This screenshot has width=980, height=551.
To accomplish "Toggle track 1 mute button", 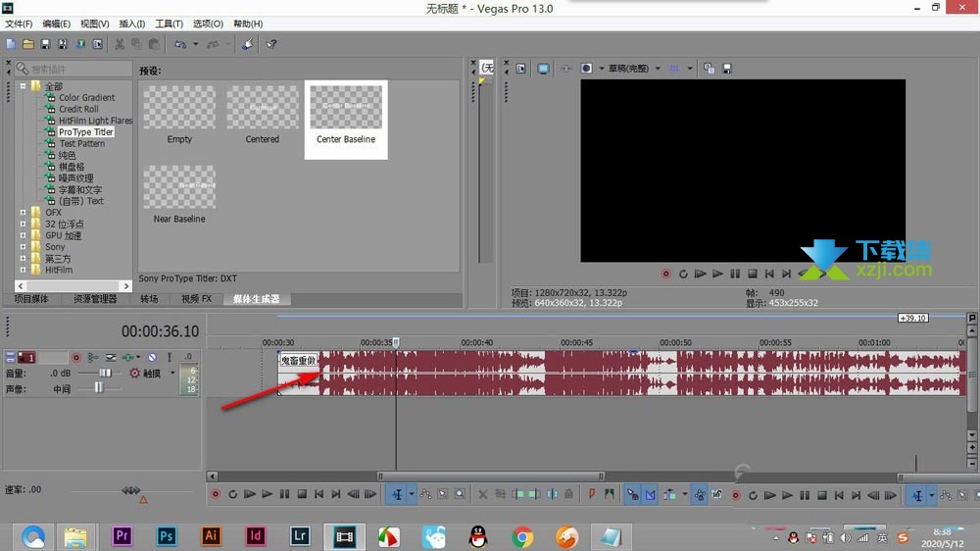I will pyautogui.click(x=152, y=357).
